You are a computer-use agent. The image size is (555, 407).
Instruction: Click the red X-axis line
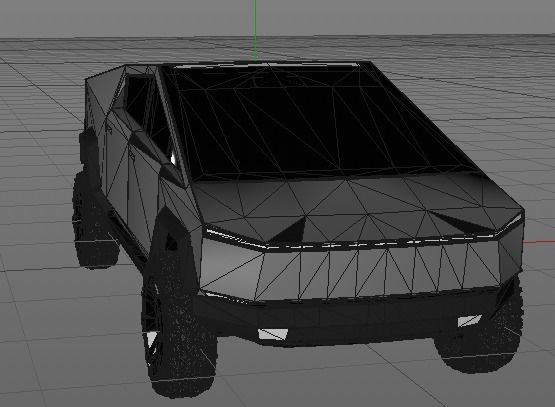(539, 242)
